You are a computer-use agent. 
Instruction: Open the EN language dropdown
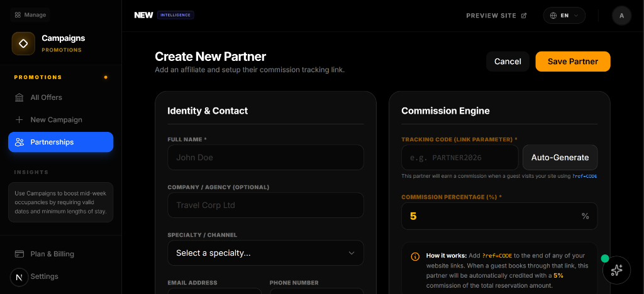tap(563, 16)
